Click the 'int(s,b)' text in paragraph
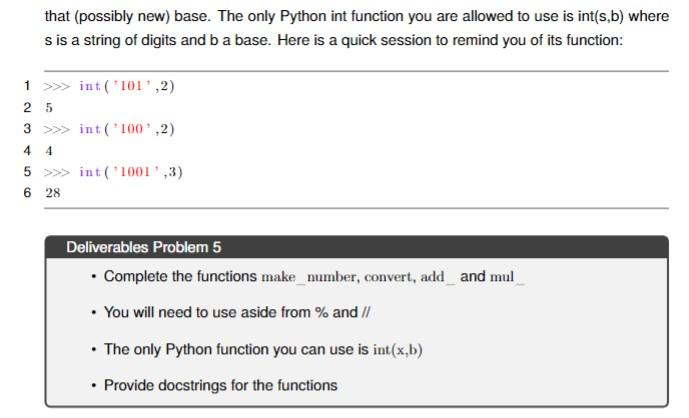The image size is (689, 418). coord(601,16)
